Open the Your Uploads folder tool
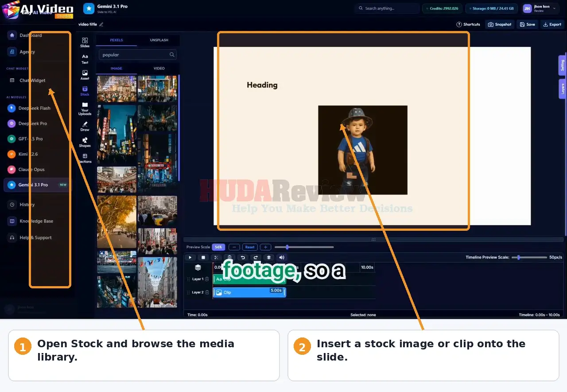Viewport: 567px width, 392px height. [85, 109]
